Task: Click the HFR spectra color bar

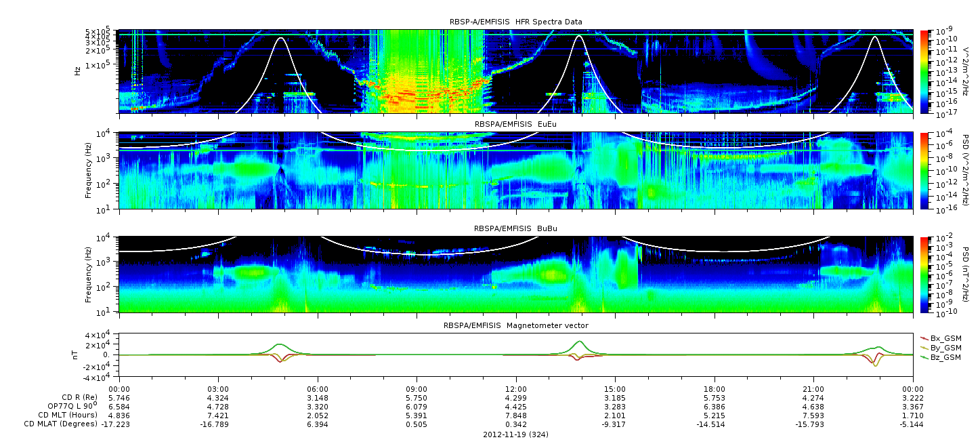Action: [924, 71]
